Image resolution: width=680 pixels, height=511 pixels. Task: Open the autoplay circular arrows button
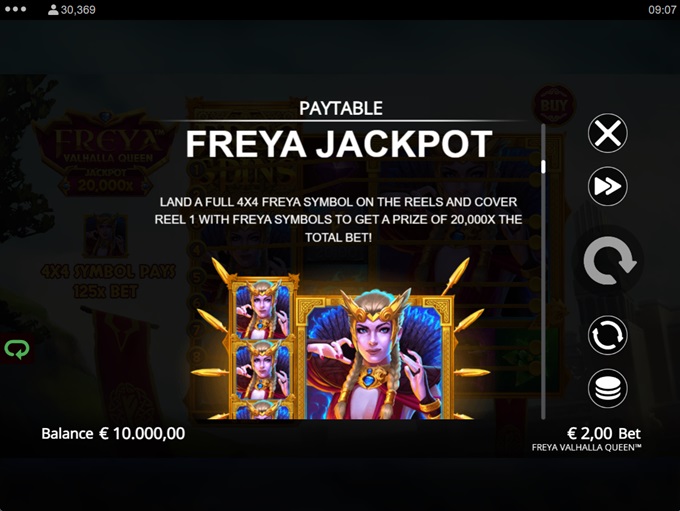click(607, 335)
